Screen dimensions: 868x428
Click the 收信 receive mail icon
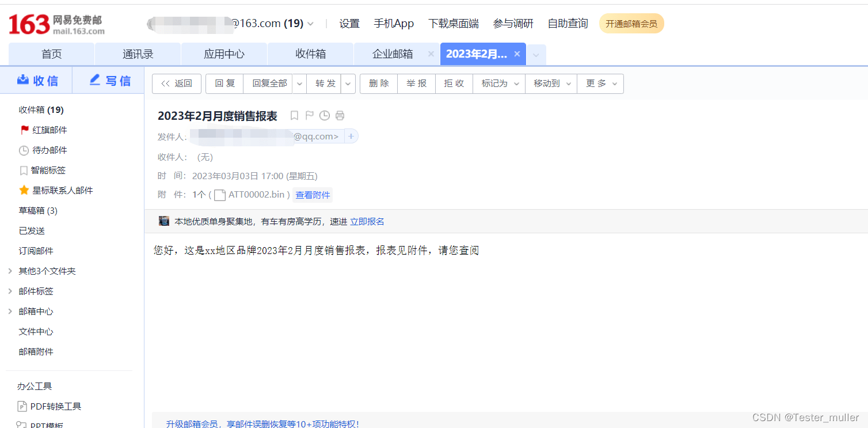(x=24, y=80)
